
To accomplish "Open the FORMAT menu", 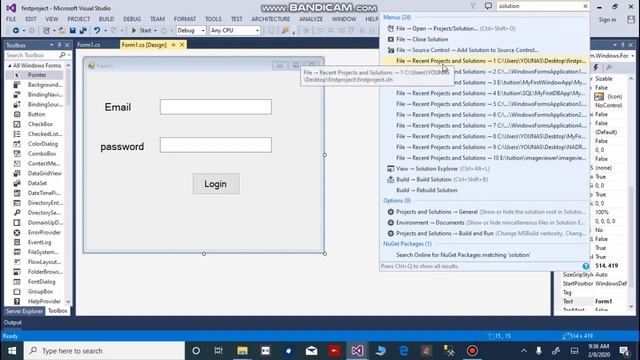I will (x=185, y=19).
